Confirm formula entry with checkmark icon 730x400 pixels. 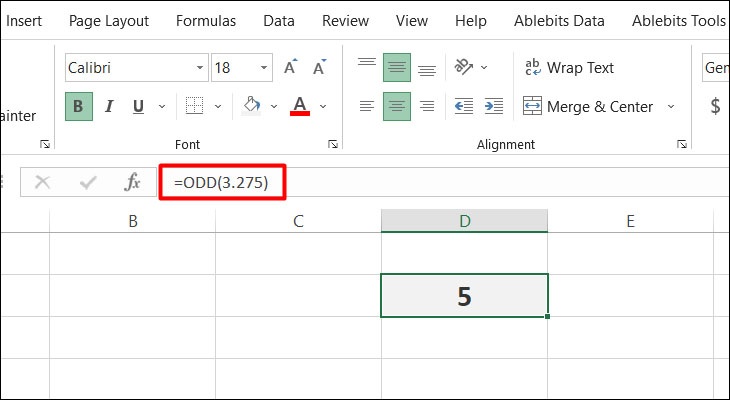(x=88, y=182)
